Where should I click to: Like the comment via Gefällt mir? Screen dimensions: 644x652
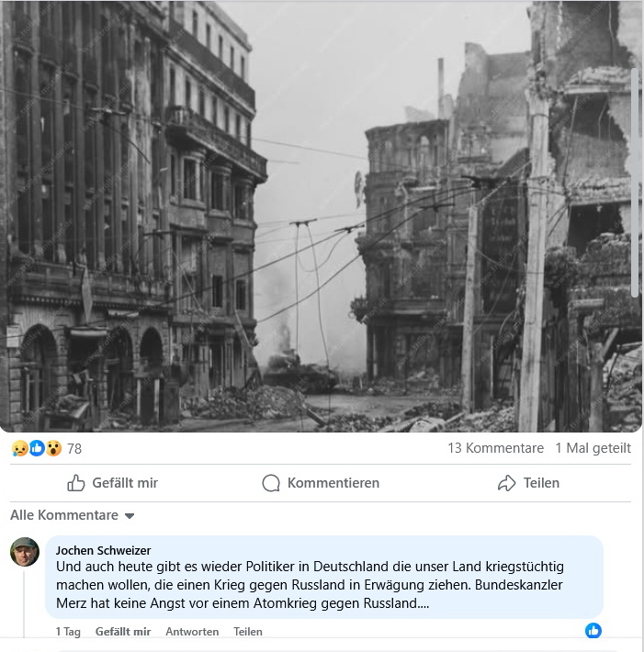coord(123,632)
